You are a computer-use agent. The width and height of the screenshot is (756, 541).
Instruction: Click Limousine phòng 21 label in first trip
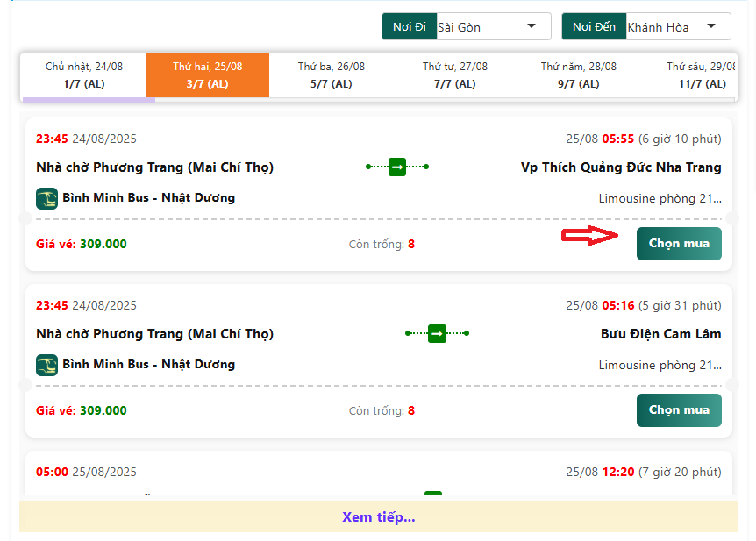pos(660,198)
